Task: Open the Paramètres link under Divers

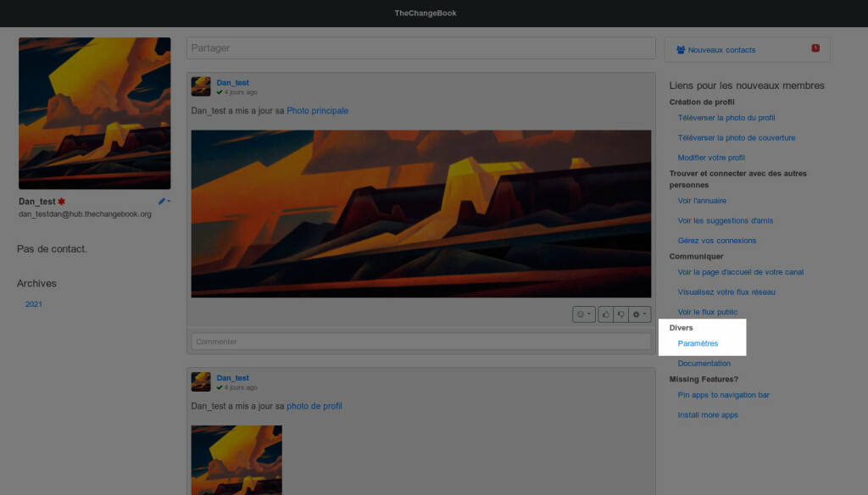Action: pos(698,343)
